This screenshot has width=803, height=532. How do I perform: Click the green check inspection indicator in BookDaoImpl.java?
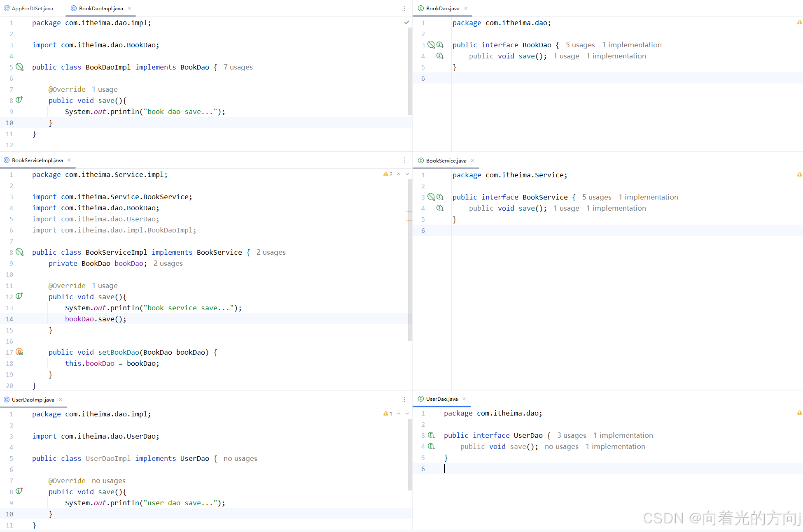(x=407, y=22)
